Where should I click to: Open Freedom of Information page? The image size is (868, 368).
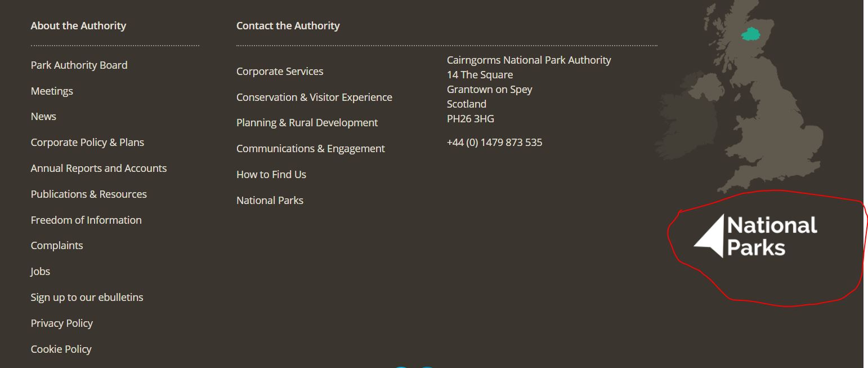86,220
